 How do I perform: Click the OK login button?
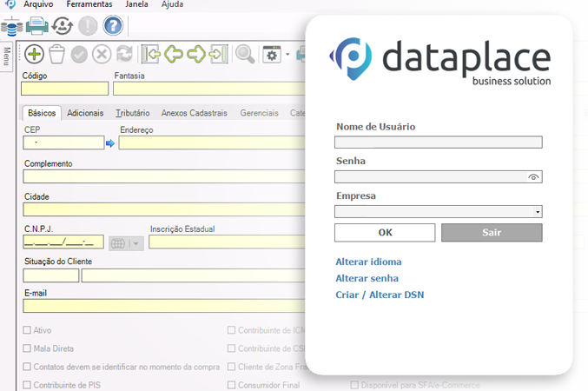pyautogui.click(x=385, y=233)
